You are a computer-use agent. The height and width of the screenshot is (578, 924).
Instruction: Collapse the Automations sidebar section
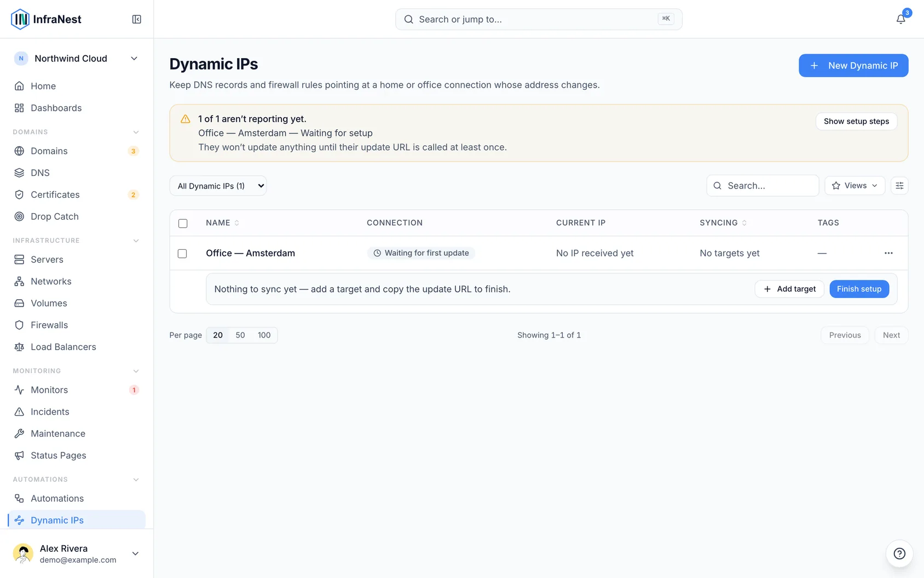click(x=136, y=479)
